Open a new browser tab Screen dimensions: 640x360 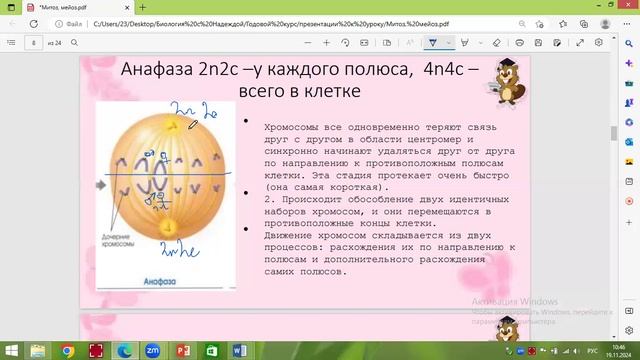[143, 7]
